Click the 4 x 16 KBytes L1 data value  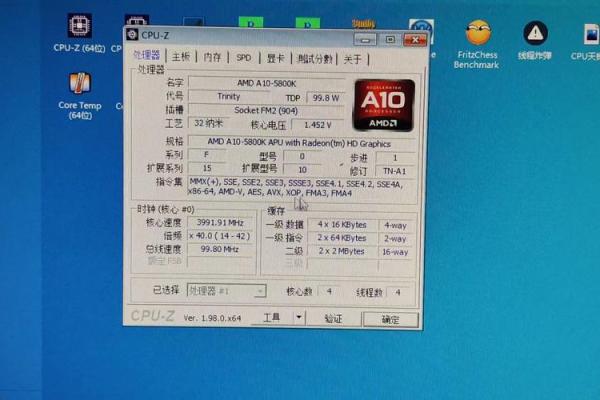click(342, 225)
